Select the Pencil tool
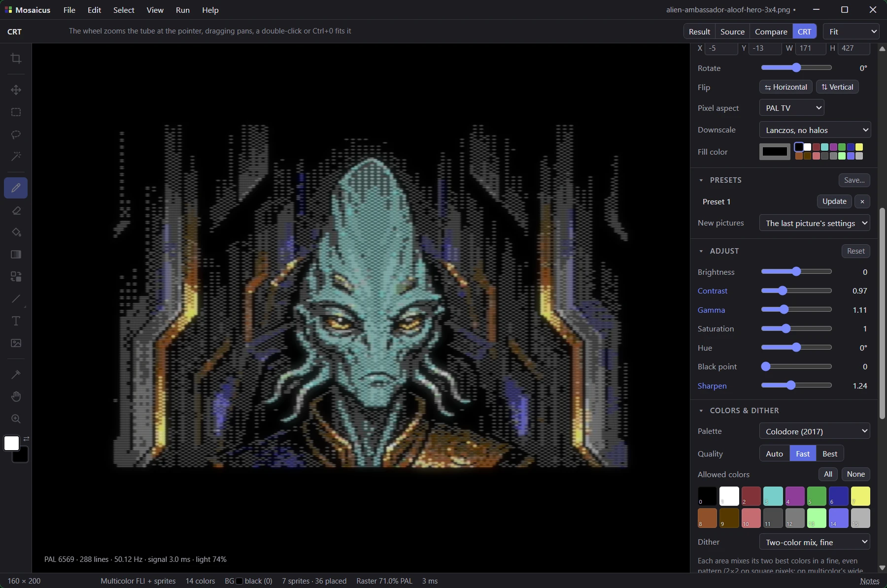The height and width of the screenshot is (588, 887). 16,188
